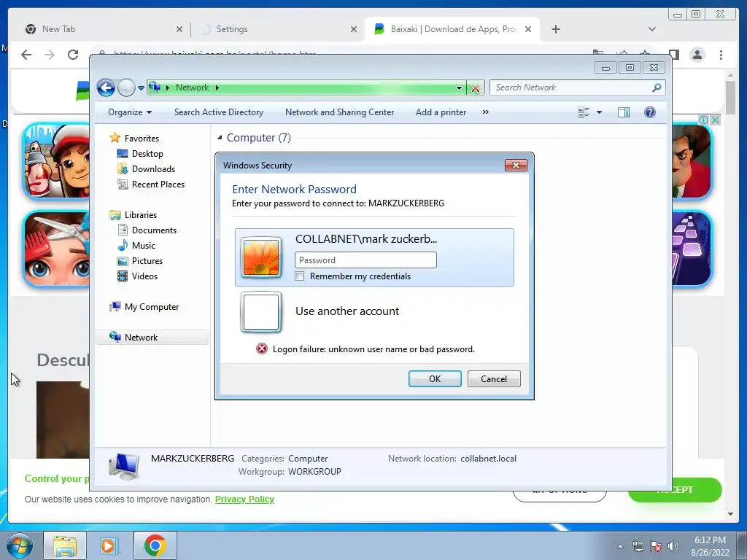This screenshot has width=747, height=560.
Task: Click MARKZUCKERBERG computer icon in details pane
Action: (123, 465)
